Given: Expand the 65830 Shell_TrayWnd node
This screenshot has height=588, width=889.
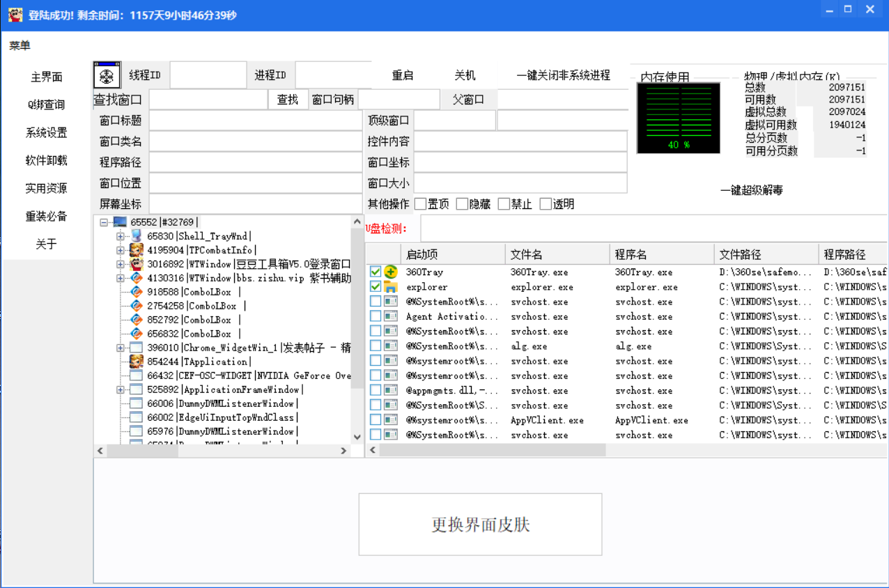Looking at the screenshot, I should click(x=121, y=236).
